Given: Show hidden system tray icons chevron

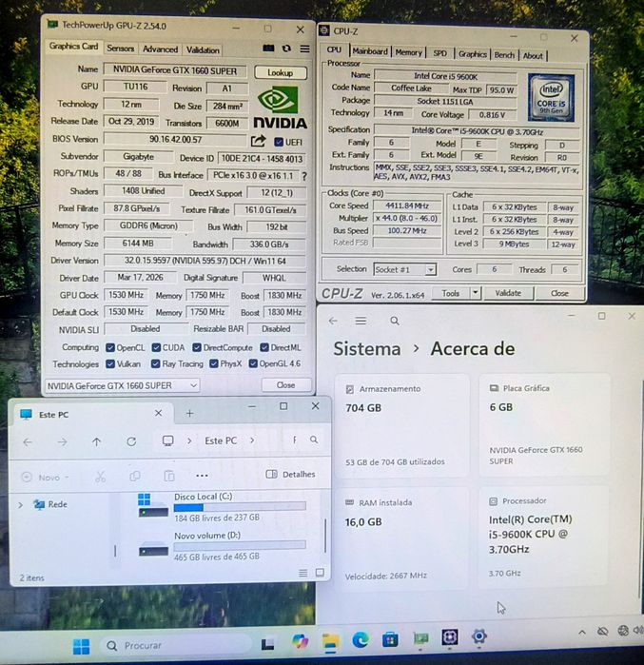Looking at the screenshot, I should (581, 633).
